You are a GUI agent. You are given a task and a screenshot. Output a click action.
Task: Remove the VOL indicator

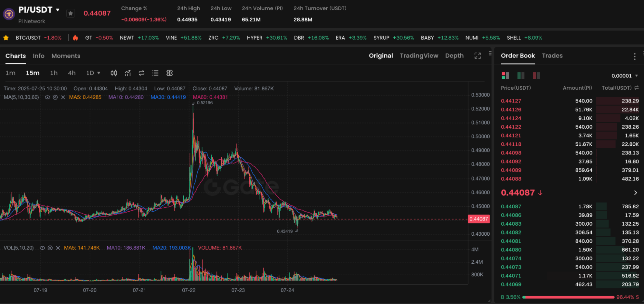coord(58,248)
